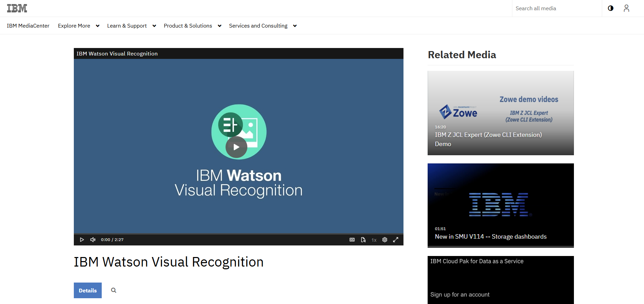This screenshot has height=304, width=644.
Task: Click the IBM Watson Visual Recognition player title bar
Action: click(x=238, y=53)
